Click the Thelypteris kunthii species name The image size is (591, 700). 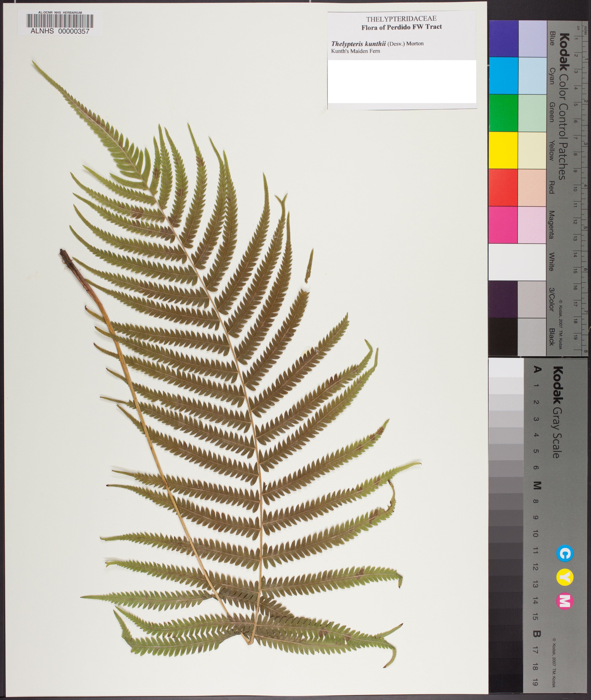click(x=358, y=44)
